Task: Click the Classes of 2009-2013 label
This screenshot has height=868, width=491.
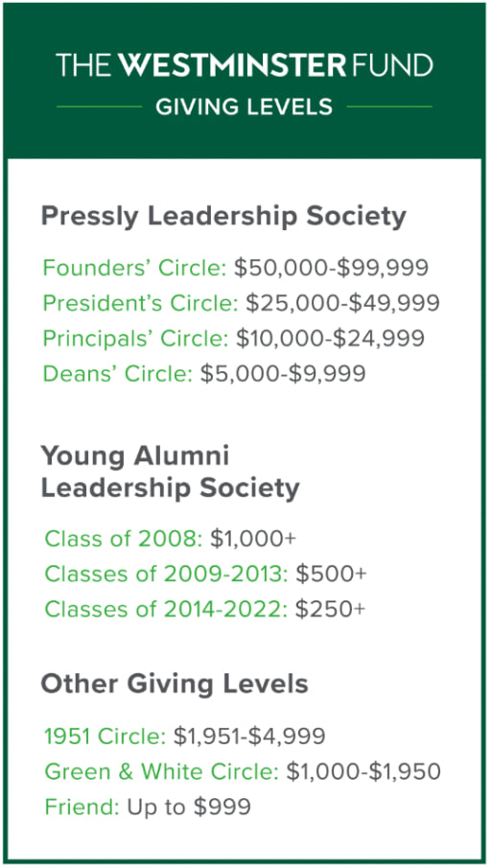Action: point(167,575)
